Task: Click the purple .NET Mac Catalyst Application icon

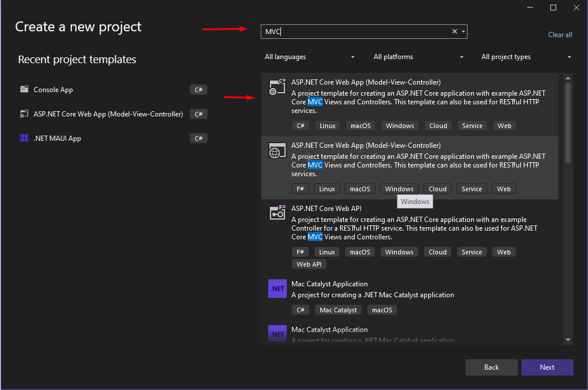Action: click(277, 288)
